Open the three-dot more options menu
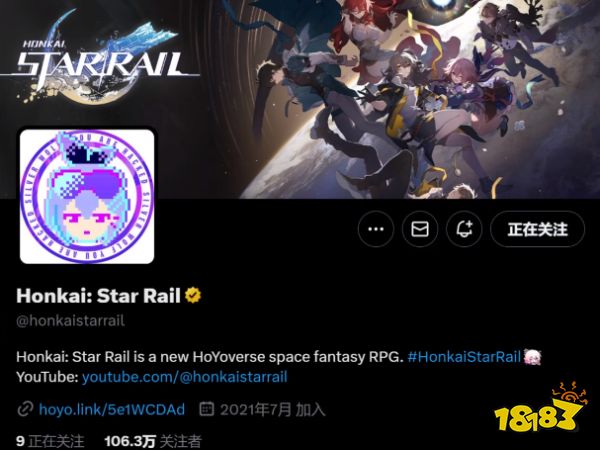The width and height of the screenshot is (600, 450). [x=376, y=229]
